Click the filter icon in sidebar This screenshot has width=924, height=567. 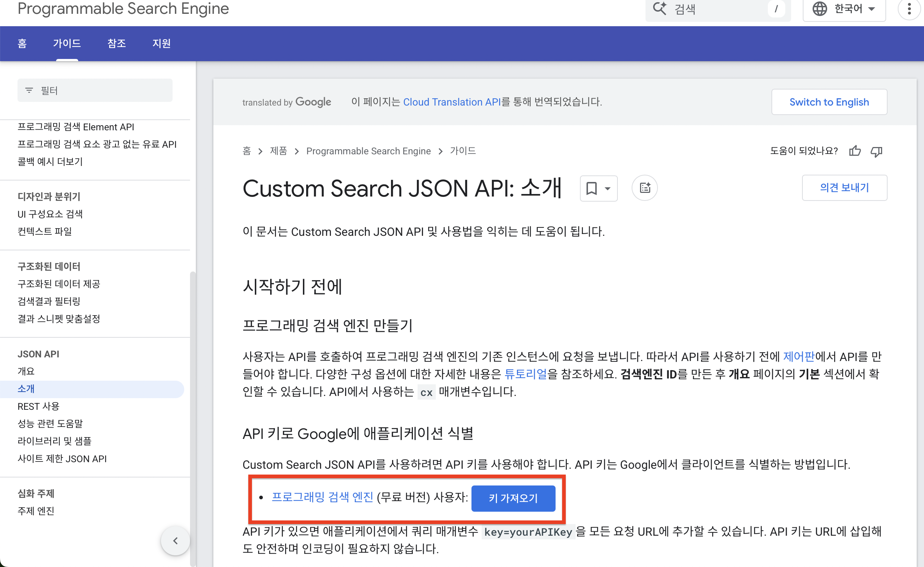tap(29, 90)
